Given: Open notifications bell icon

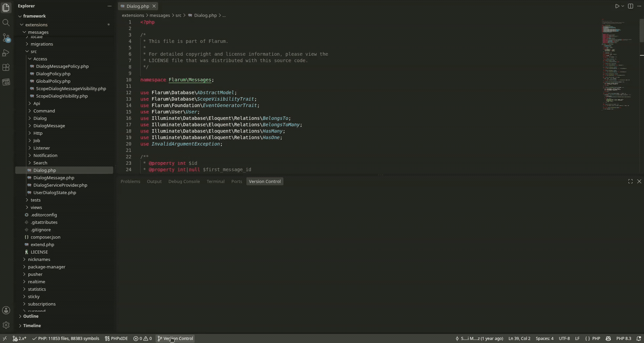Looking at the screenshot, I should [639, 339].
